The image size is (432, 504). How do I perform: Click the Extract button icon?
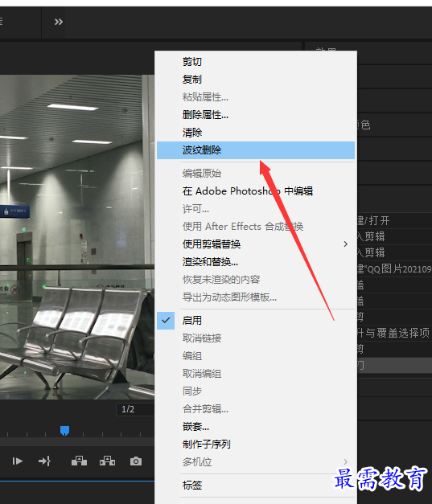click(x=108, y=461)
